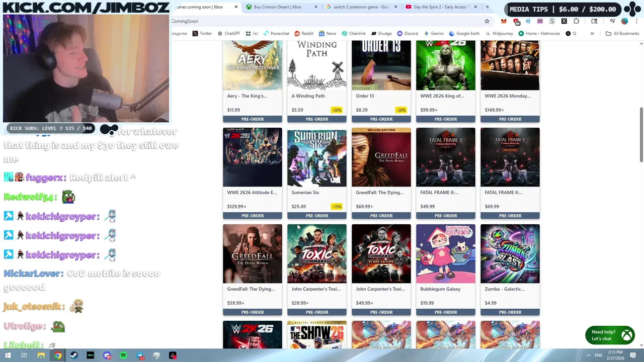This screenshot has height=362, width=644.
Task: Open the taskbar clock showing 2:13 PM
Action: pyautogui.click(x=615, y=355)
